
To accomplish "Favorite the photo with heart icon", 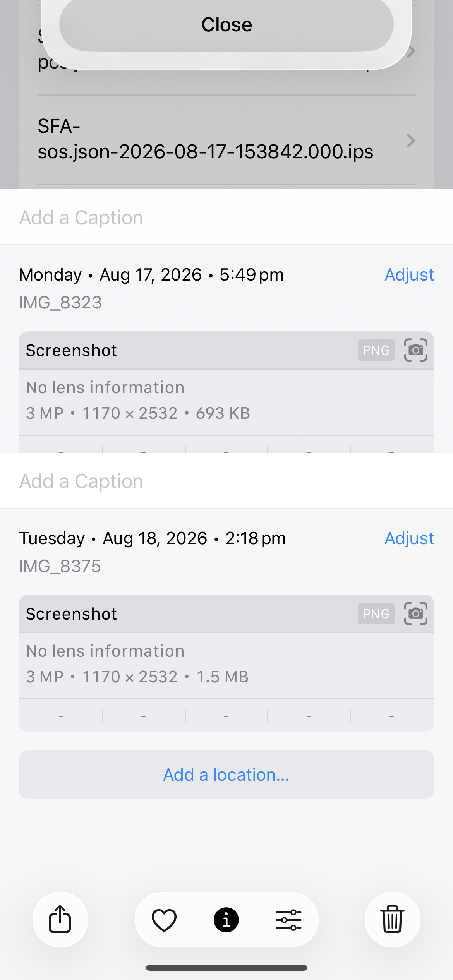I will click(x=164, y=920).
